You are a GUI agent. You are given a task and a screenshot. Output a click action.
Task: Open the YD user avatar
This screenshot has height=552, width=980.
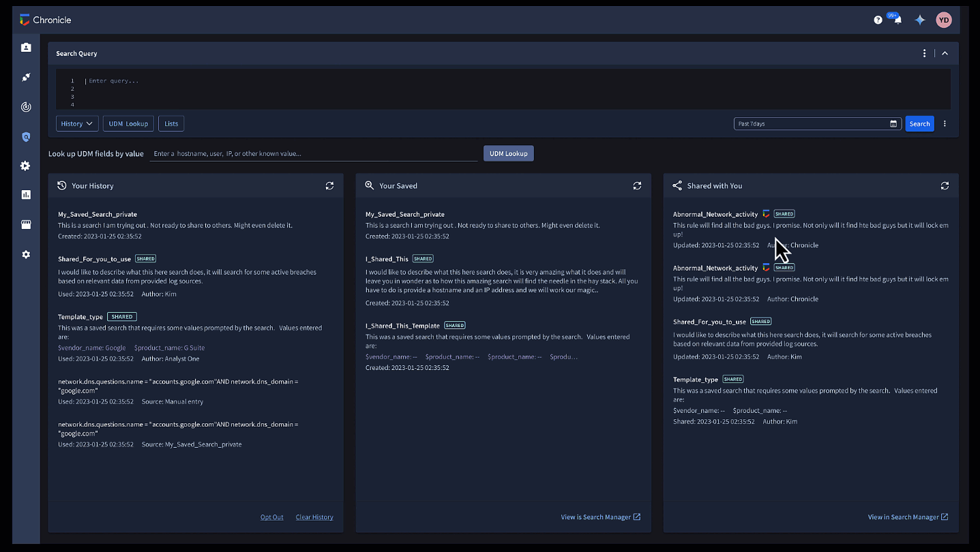[x=943, y=20]
